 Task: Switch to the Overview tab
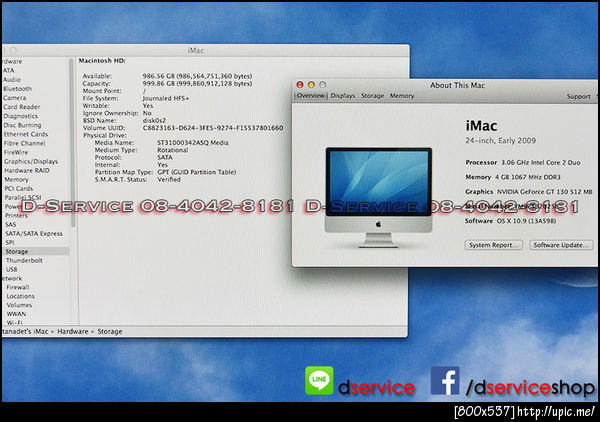point(311,96)
